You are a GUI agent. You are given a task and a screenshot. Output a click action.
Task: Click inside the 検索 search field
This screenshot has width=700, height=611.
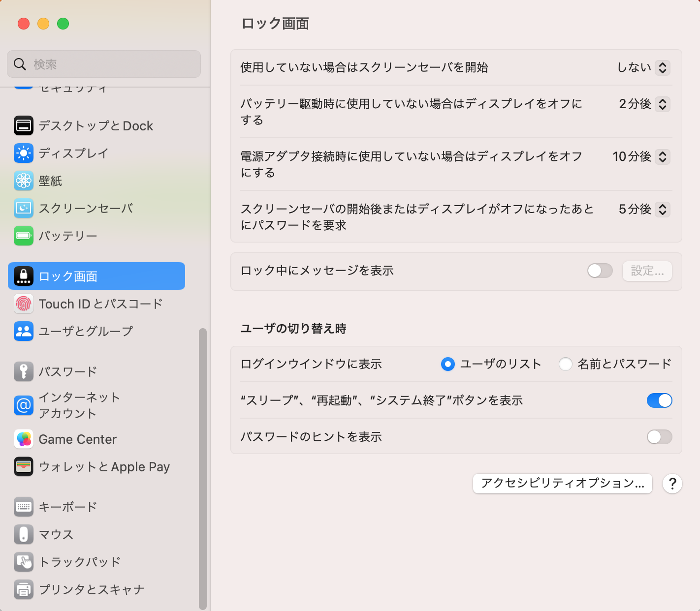click(x=103, y=64)
